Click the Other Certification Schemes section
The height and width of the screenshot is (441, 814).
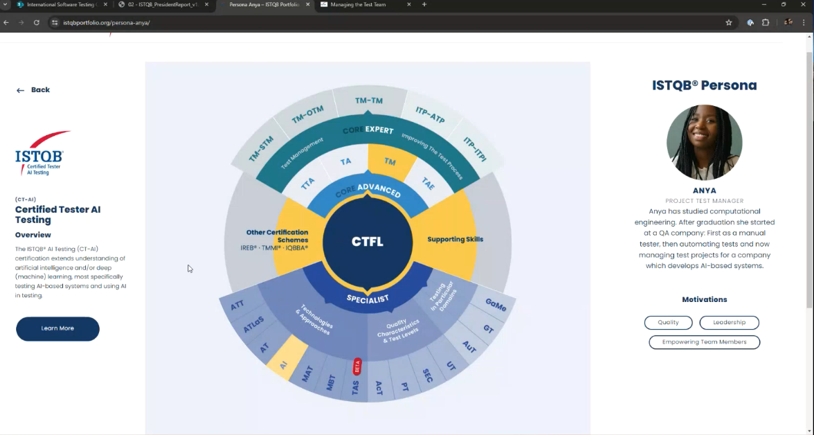point(277,239)
